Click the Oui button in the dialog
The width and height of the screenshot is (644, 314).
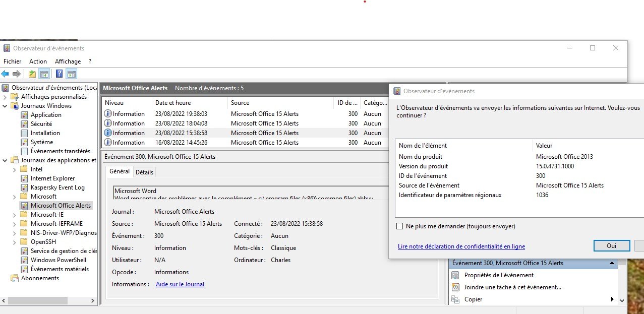612,246
